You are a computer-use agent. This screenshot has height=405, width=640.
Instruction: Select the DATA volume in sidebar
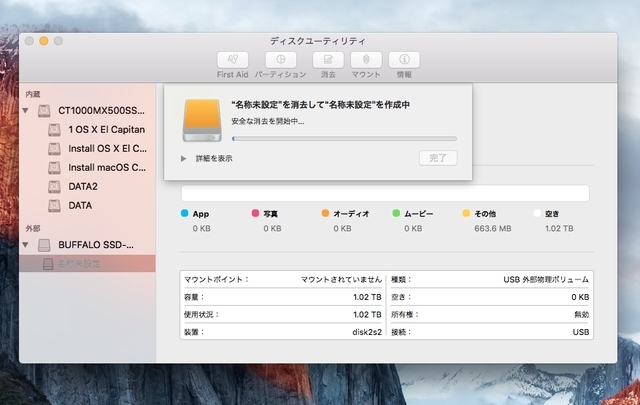point(79,205)
